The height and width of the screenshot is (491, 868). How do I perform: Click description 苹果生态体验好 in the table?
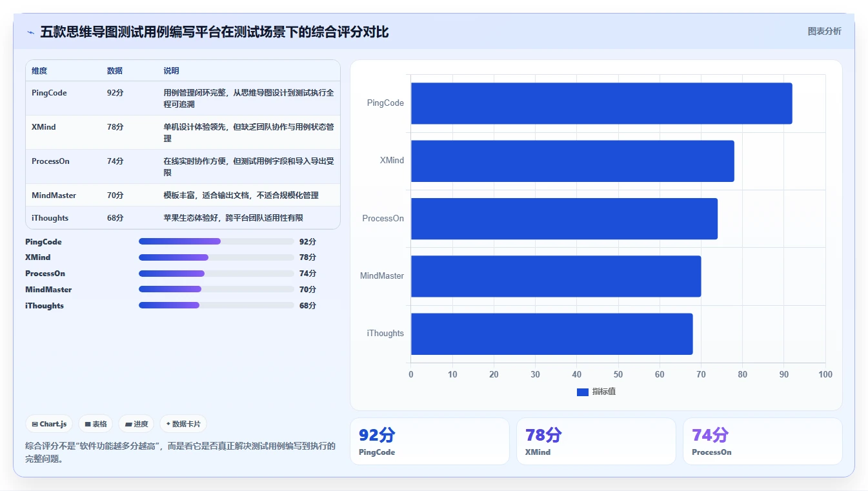click(233, 218)
